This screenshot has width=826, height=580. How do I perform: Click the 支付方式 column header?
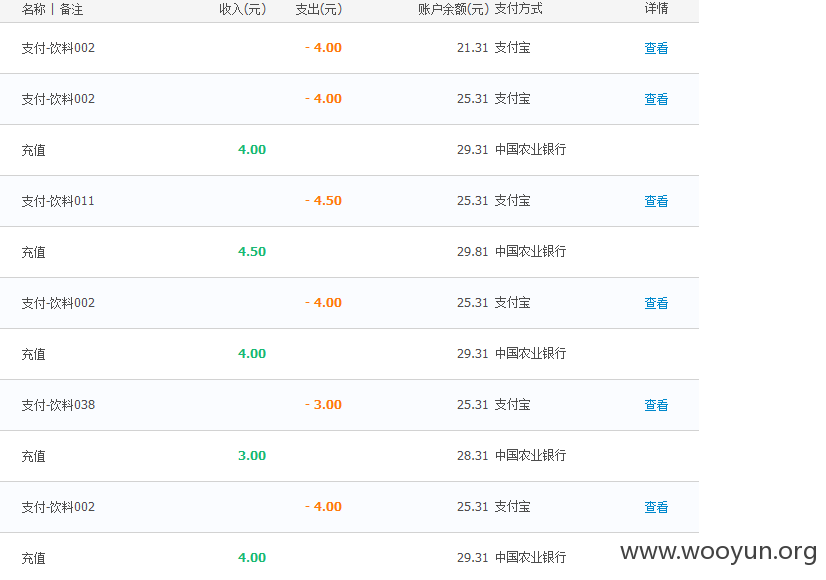coord(518,8)
